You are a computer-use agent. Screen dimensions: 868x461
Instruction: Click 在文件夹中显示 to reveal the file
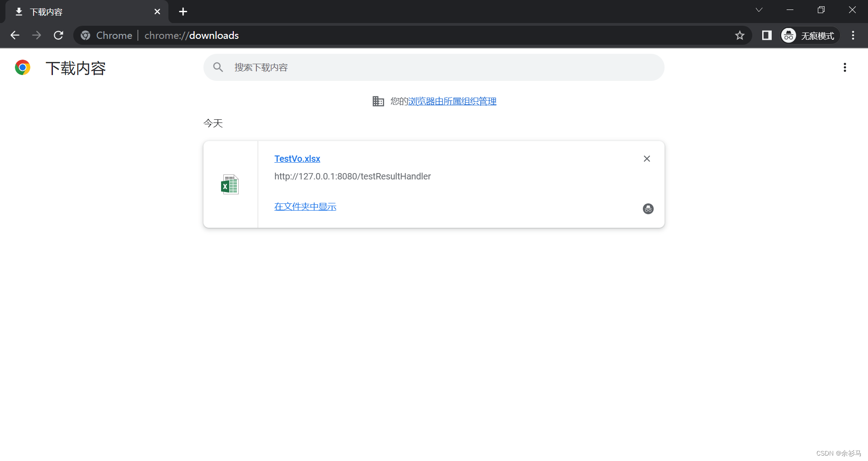(x=305, y=206)
